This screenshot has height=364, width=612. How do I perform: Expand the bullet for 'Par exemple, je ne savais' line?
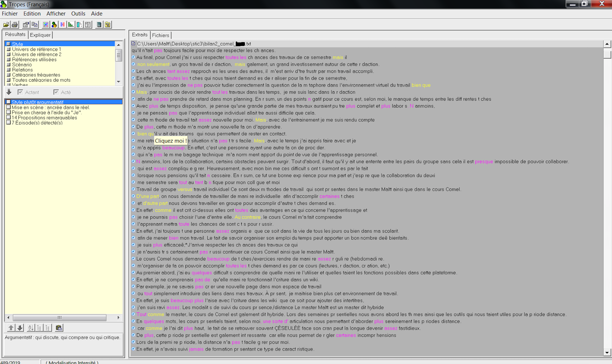(x=133, y=286)
